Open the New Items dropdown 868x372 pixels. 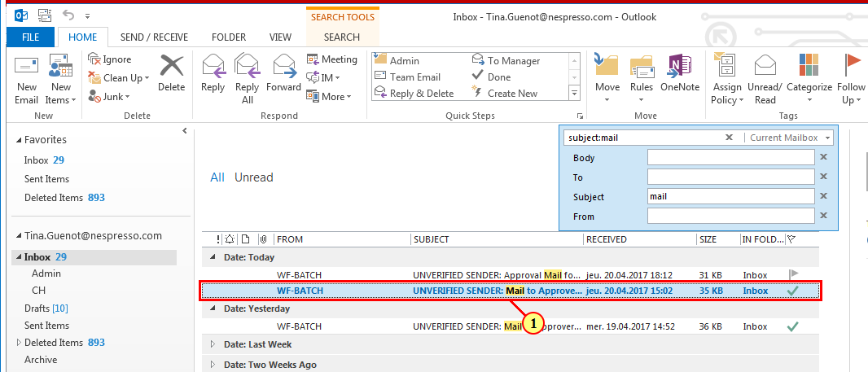pyautogui.click(x=60, y=79)
